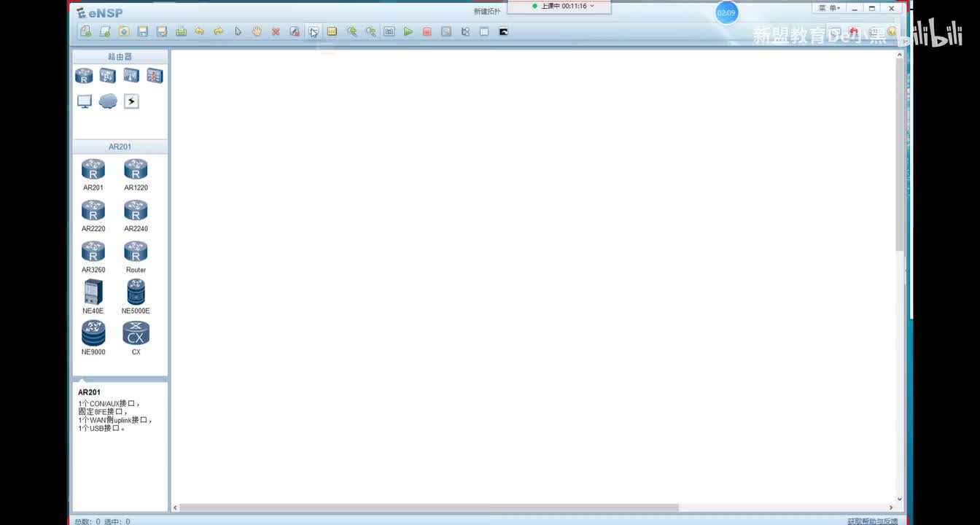Pick the NE40E device
This screenshot has width=980, height=525.
click(x=93, y=297)
